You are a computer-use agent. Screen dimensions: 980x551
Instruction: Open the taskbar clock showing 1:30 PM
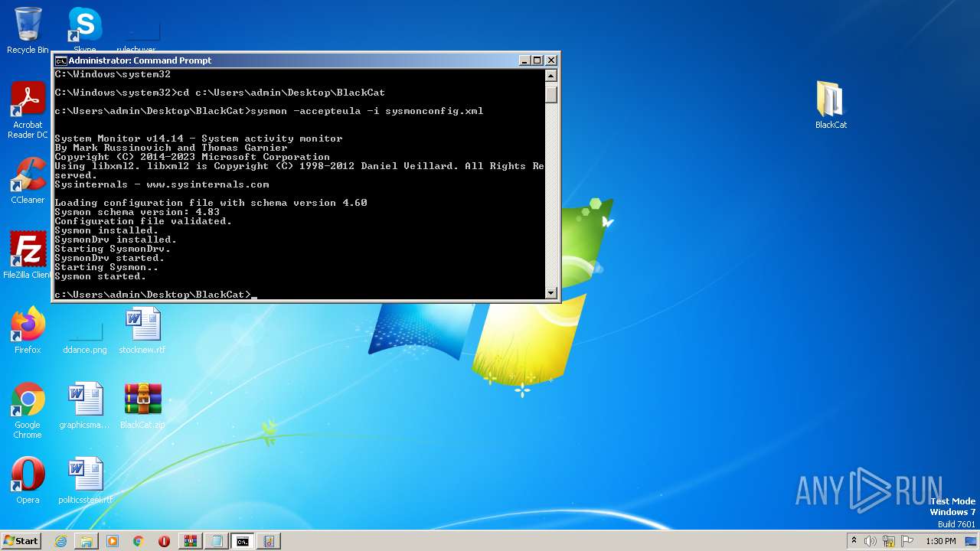pyautogui.click(x=940, y=541)
